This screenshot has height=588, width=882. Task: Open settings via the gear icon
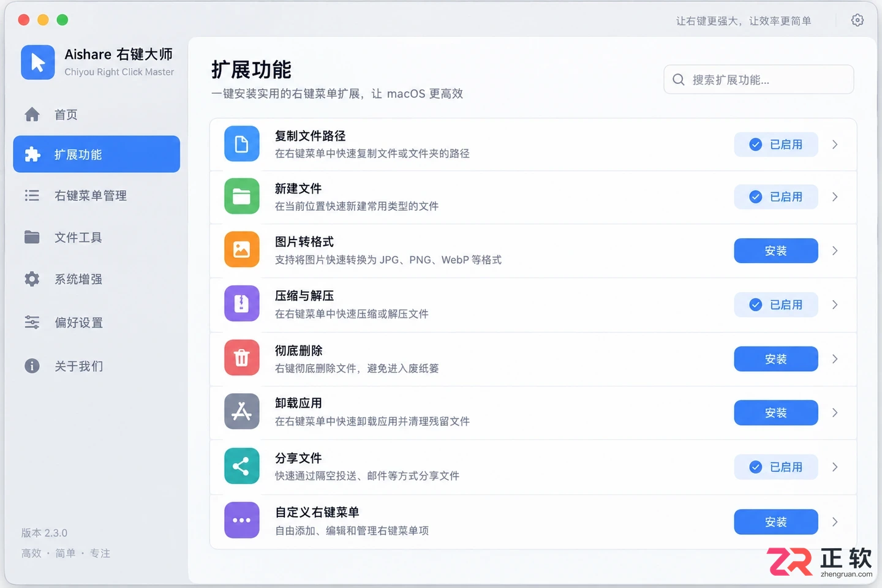858,20
